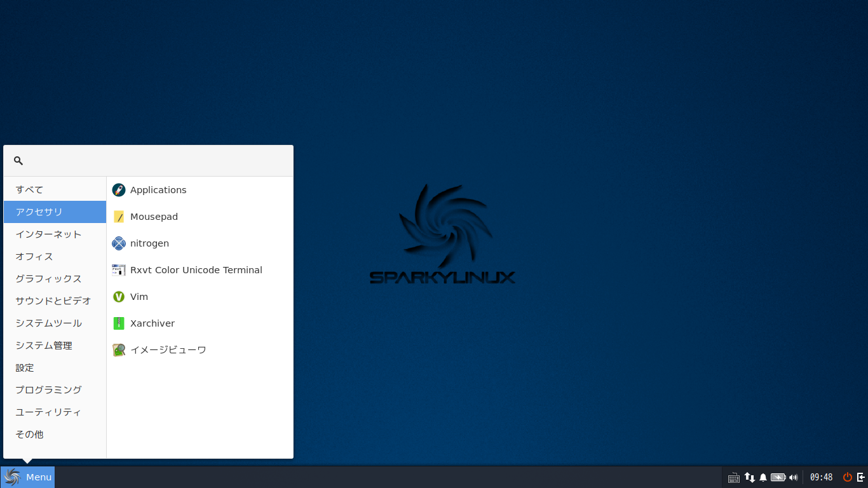Click the nitrogen entry text
Viewport: 868px width, 488px height.
click(x=149, y=243)
